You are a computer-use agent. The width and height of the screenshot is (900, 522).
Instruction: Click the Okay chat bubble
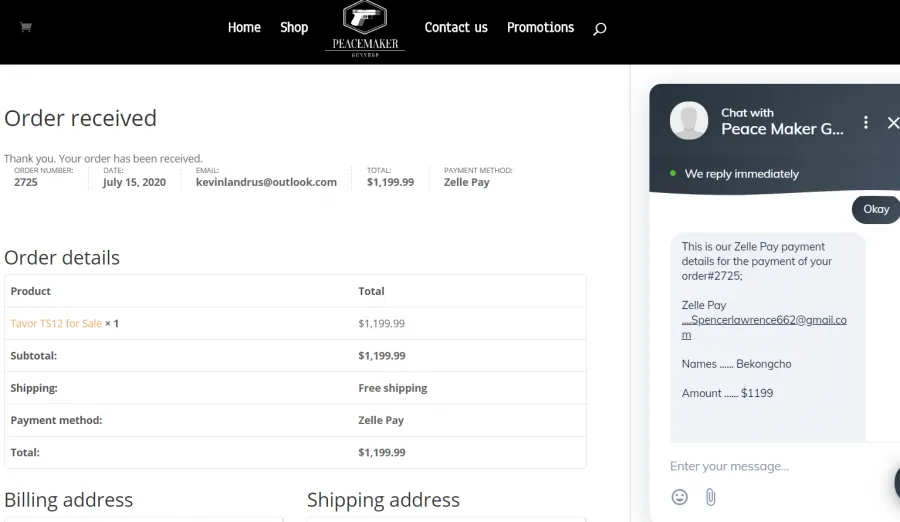tap(876, 209)
